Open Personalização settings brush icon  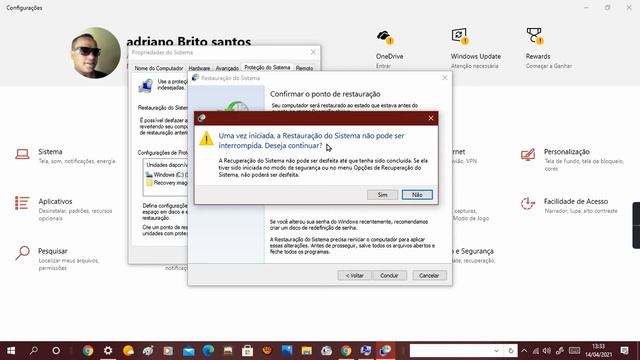[528, 155]
